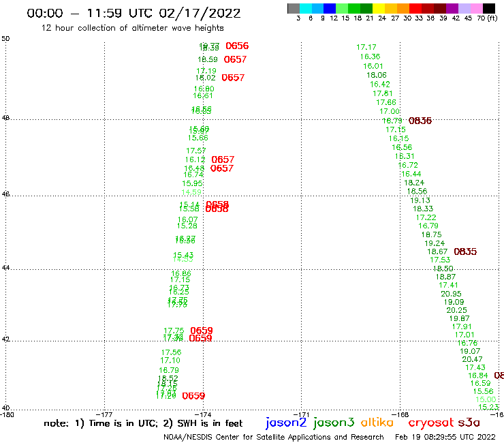The height and width of the screenshot is (443, 504).
Task: Click the "00:00 – 11:59 UTC 02/17/2022" title
Action: point(133,13)
